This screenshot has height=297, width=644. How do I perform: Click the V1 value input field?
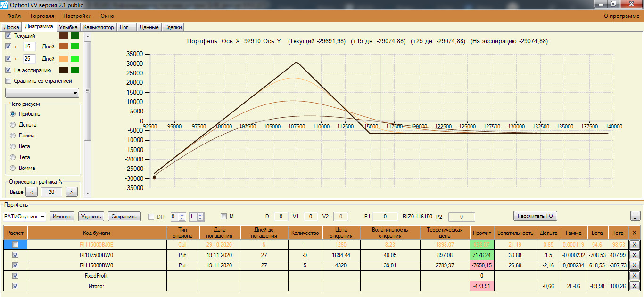(x=311, y=217)
